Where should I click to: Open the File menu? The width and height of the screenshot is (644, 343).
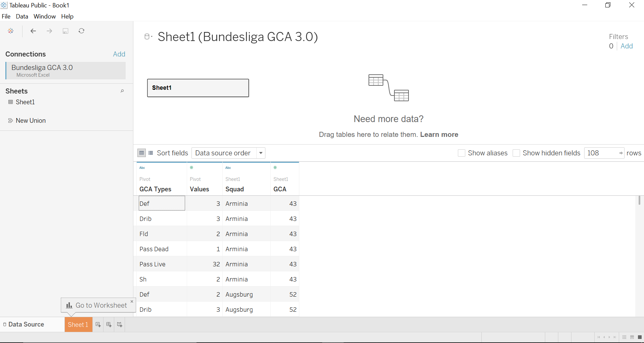coord(6,16)
